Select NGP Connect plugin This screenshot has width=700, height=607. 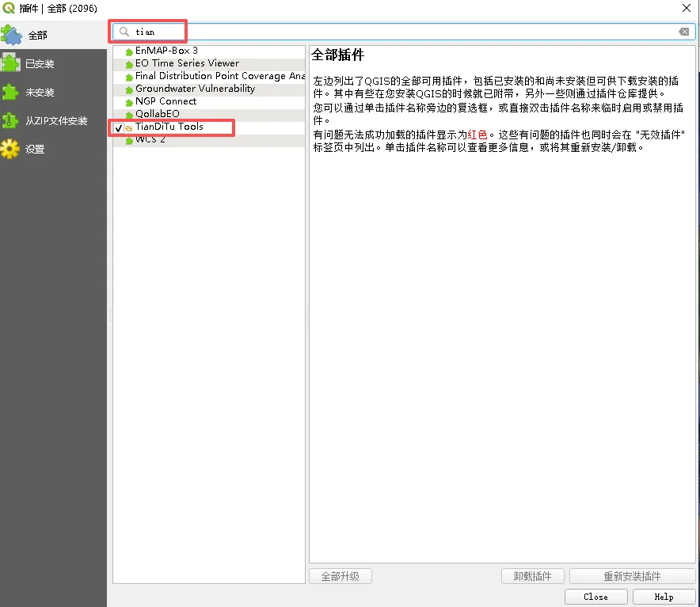tap(209, 101)
